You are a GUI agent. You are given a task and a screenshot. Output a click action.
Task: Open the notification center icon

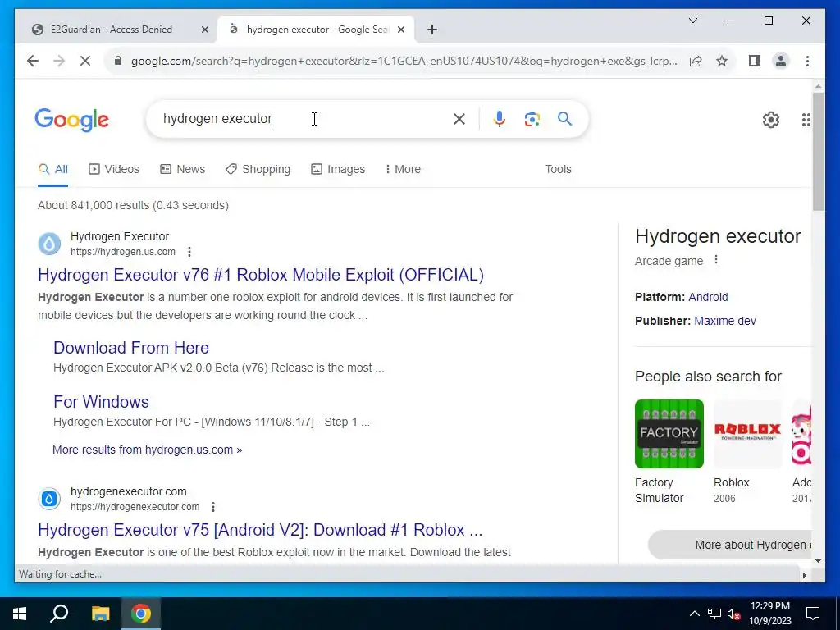click(813, 614)
